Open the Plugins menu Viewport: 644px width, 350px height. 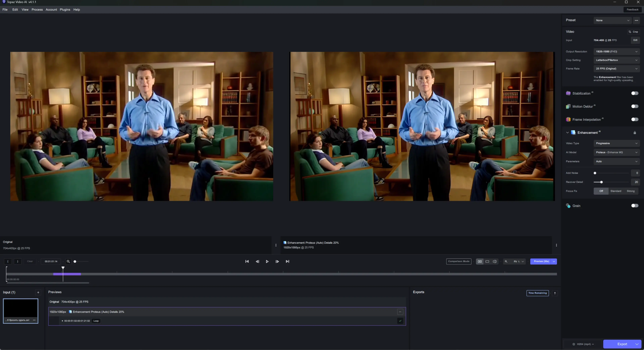tap(65, 10)
